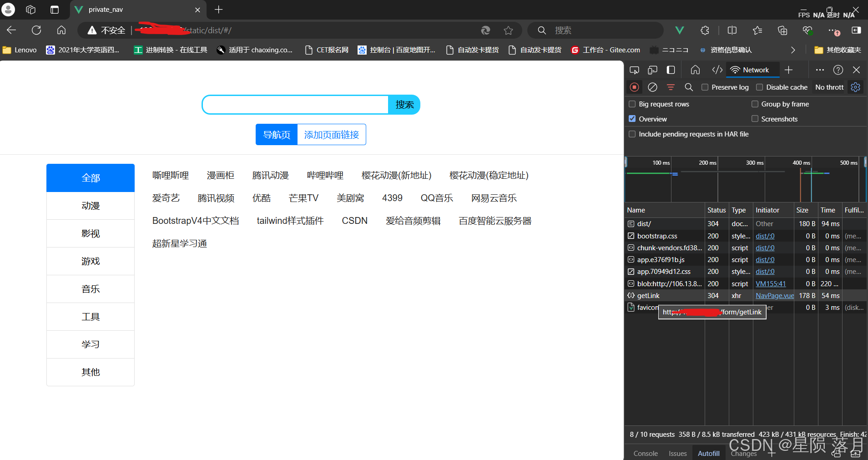Click the browser back arrow
Image resolution: width=868 pixels, height=460 pixels.
(x=11, y=30)
